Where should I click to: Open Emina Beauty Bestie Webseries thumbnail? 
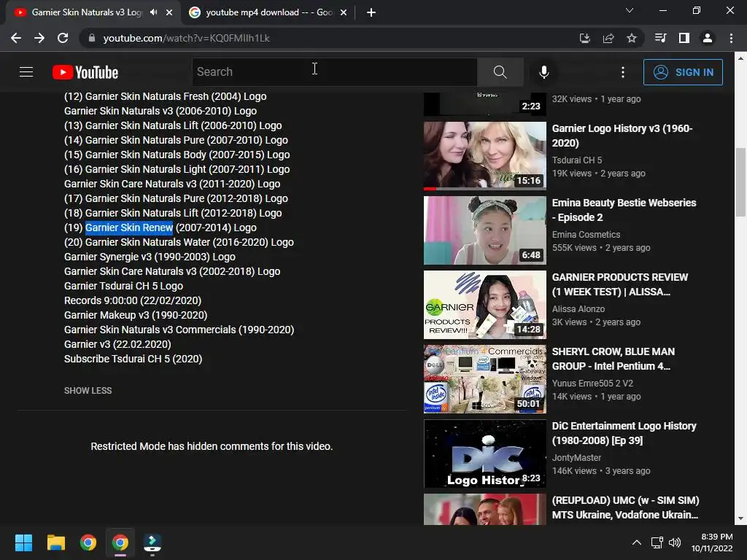click(x=485, y=230)
